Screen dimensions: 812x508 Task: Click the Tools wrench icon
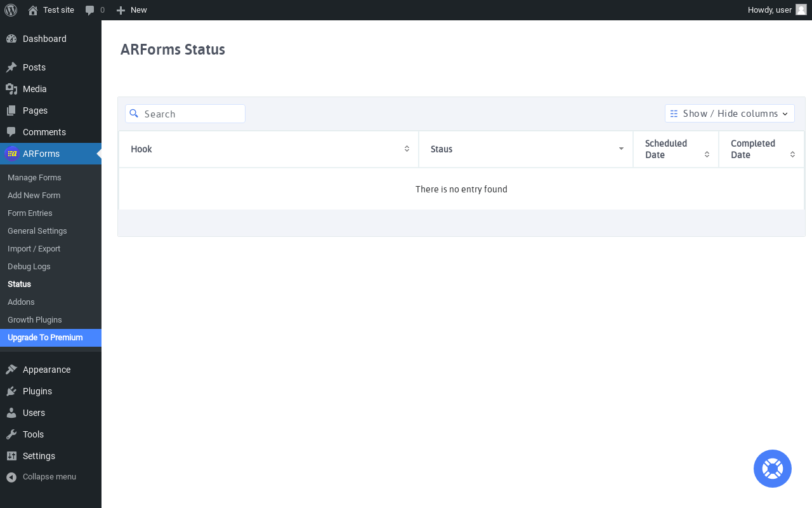[11, 434]
